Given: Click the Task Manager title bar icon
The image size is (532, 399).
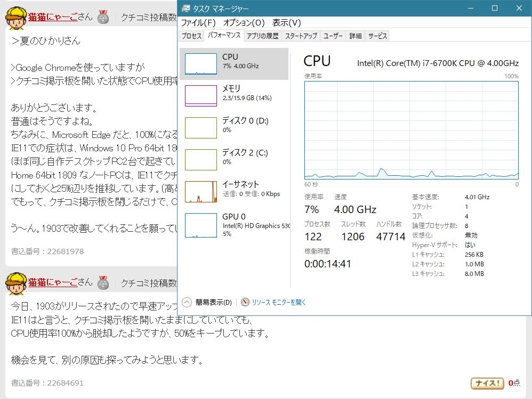Looking at the screenshot, I should pyautogui.click(x=186, y=9).
